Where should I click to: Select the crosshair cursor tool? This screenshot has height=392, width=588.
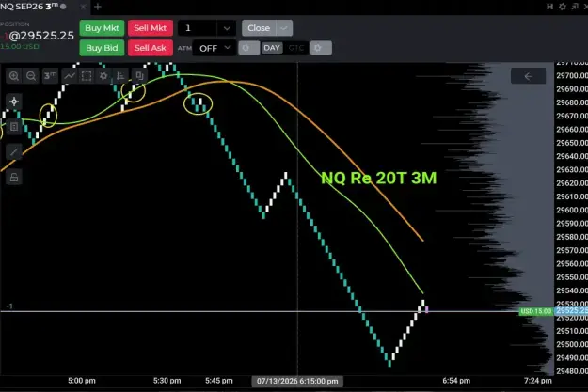pyautogui.click(x=14, y=102)
